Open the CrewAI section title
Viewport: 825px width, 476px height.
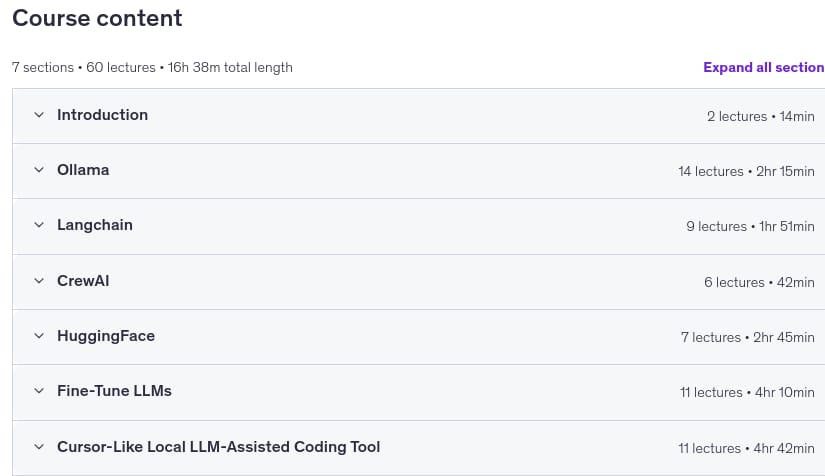pyautogui.click(x=83, y=281)
